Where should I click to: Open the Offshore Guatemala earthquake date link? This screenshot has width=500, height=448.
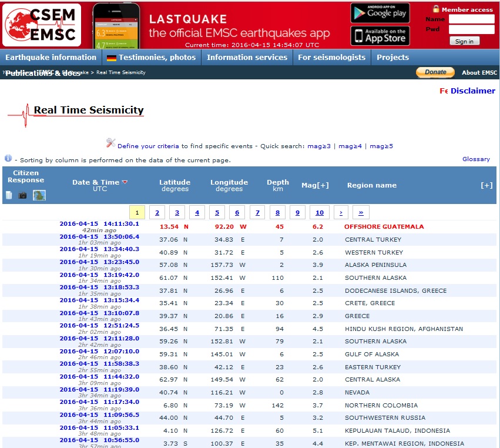[x=99, y=224]
